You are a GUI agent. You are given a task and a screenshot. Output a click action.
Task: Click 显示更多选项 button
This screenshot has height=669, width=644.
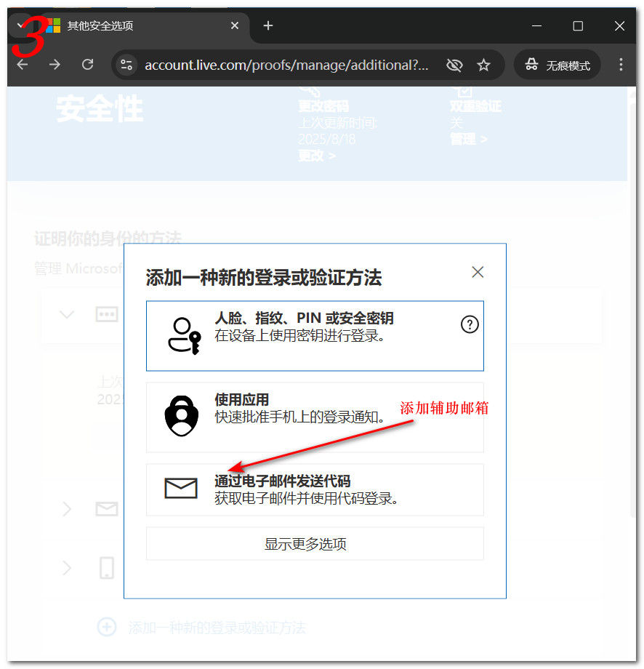pos(315,544)
